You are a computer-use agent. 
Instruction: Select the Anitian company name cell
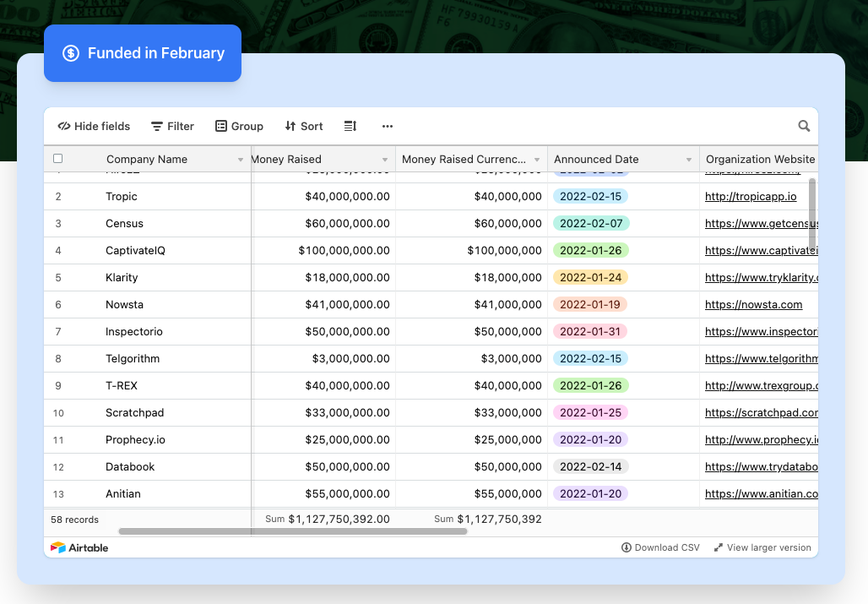148,494
